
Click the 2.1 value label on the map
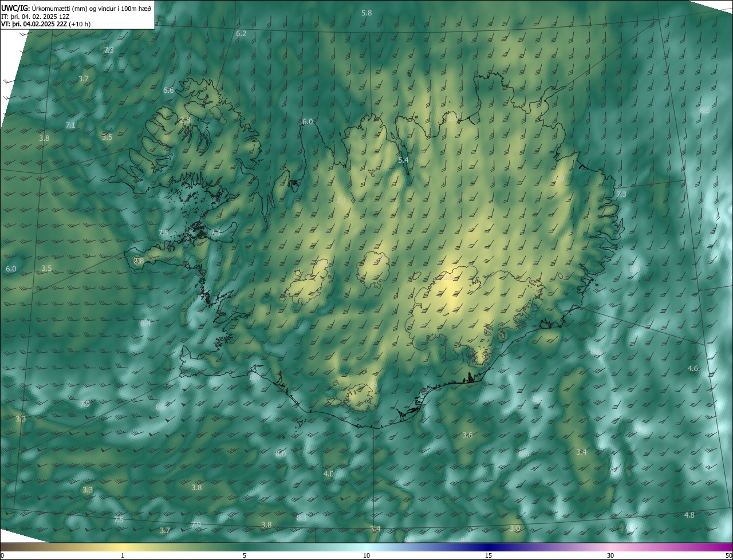(341, 200)
